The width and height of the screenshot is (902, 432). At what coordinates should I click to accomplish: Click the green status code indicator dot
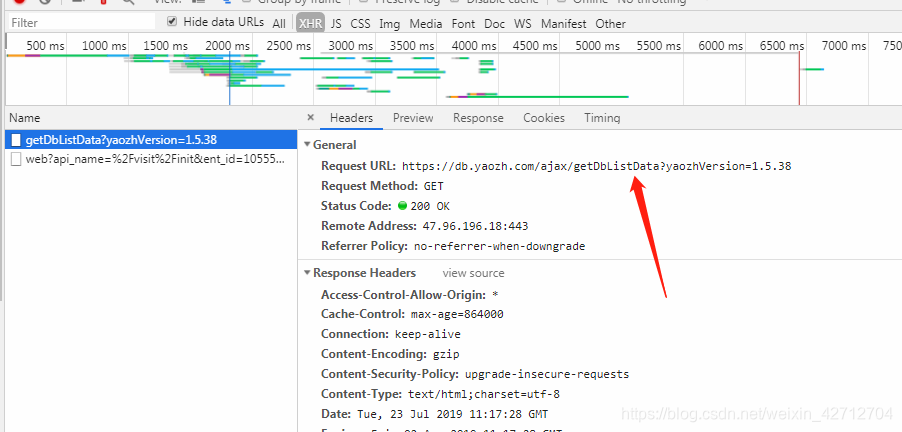402,205
